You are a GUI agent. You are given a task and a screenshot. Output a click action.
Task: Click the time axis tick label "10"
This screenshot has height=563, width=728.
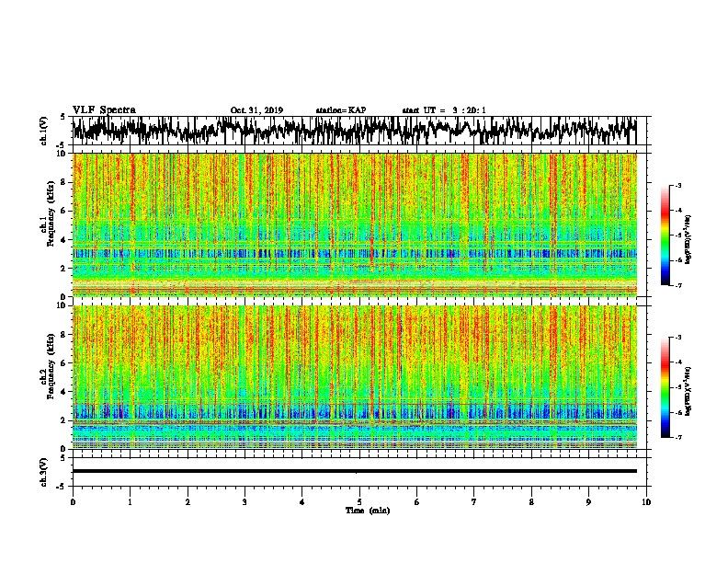pyautogui.click(x=646, y=502)
